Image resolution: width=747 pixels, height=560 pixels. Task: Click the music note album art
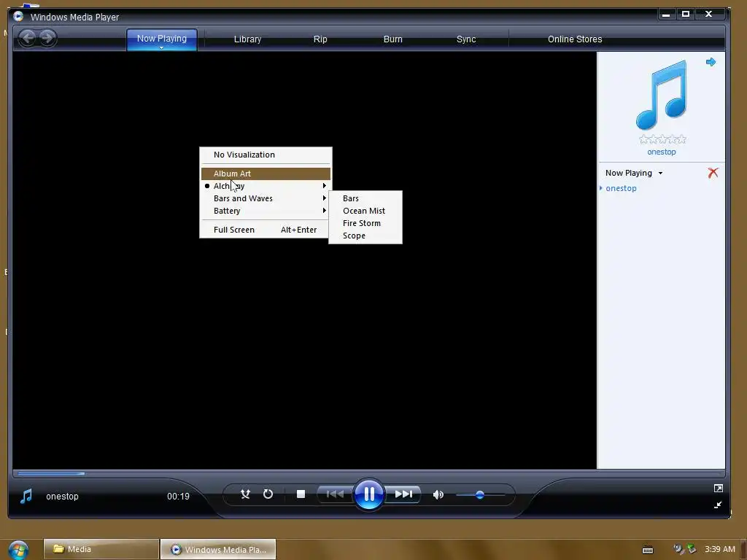[x=661, y=96]
